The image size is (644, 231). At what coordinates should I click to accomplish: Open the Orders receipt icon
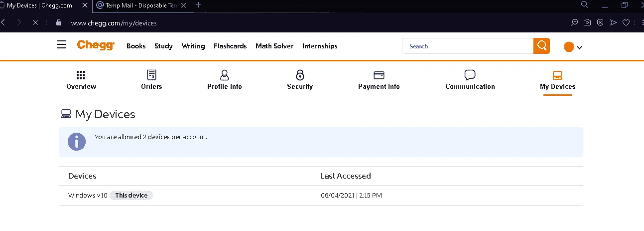(x=151, y=75)
